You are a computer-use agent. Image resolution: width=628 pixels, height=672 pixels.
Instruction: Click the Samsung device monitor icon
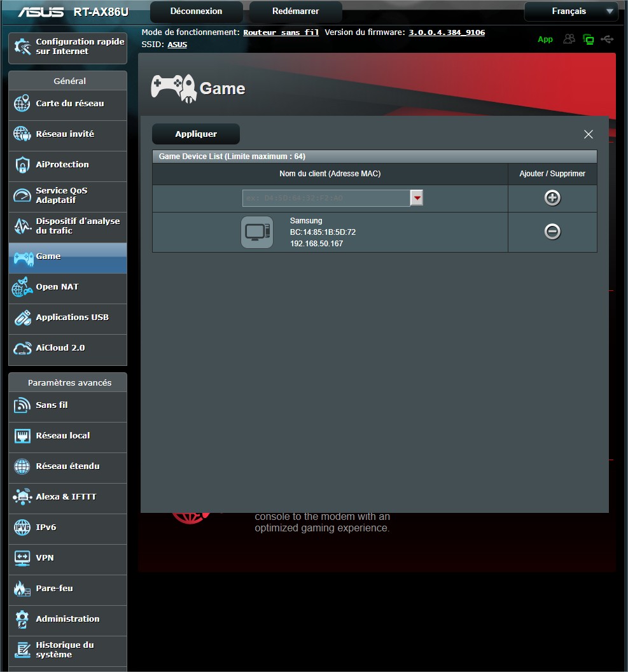(257, 232)
